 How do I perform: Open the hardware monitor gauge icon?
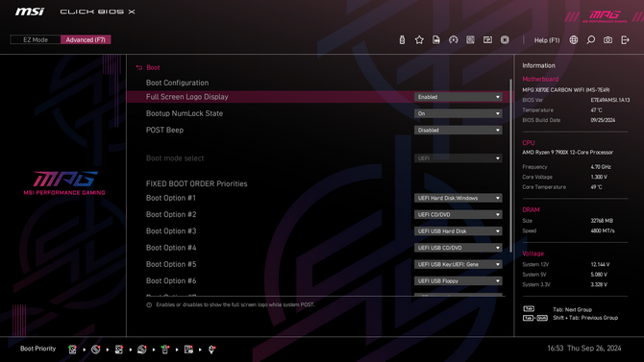coord(453,39)
